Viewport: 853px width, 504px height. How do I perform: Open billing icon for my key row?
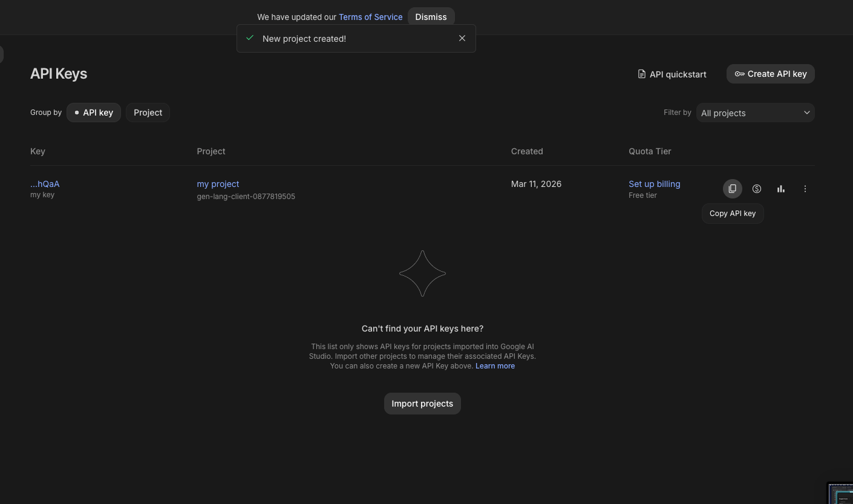click(757, 189)
